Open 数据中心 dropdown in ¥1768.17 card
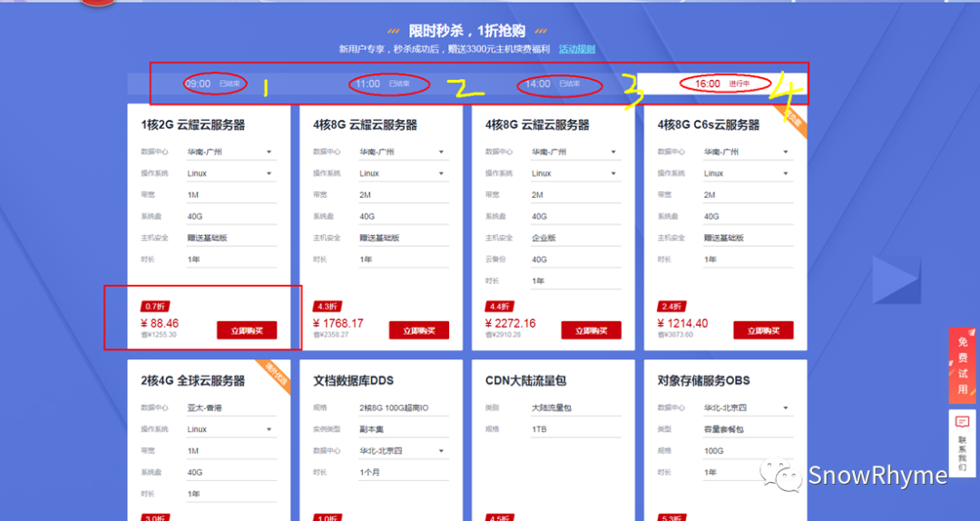Viewport: 980px width, 521px height. [404, 152]
